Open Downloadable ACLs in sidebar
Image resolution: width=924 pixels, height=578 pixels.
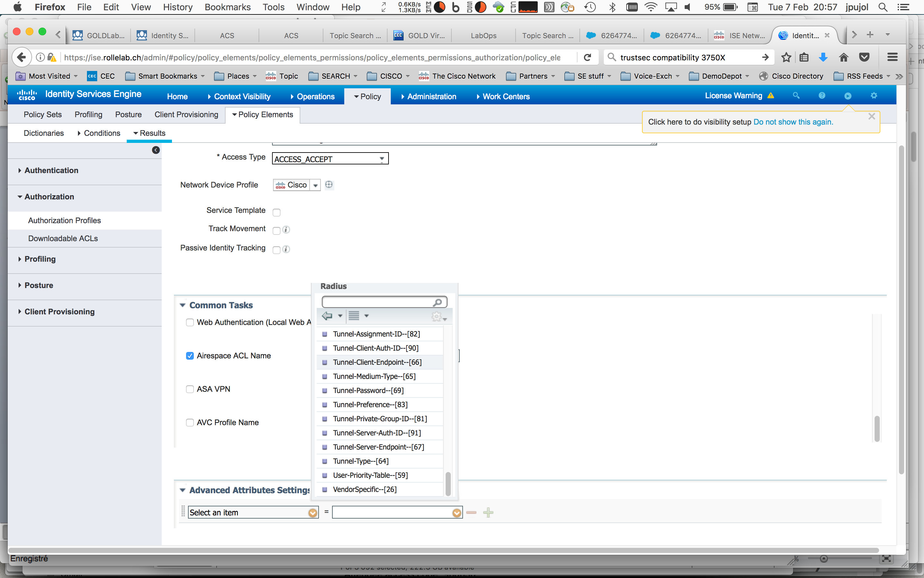[x=63, y=239]
